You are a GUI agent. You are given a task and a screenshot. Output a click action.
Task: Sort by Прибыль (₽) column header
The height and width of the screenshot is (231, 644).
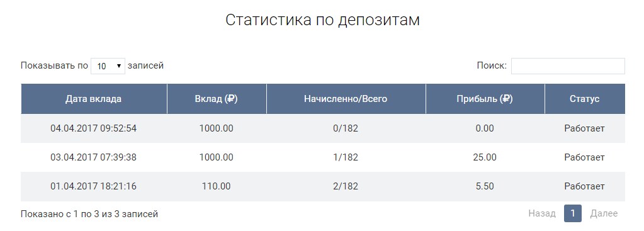[x=485, y=99]
